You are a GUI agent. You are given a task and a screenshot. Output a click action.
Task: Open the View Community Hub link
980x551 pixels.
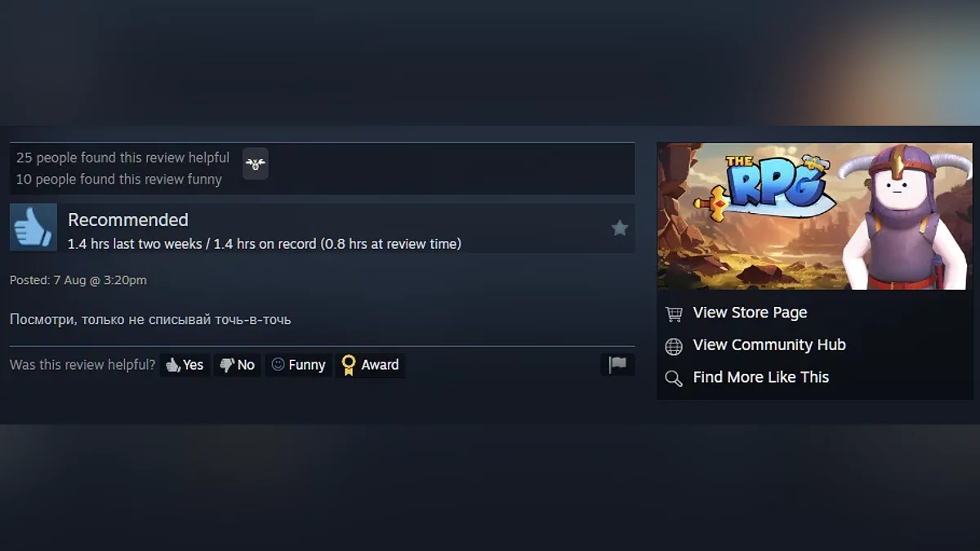click(769, 344)
